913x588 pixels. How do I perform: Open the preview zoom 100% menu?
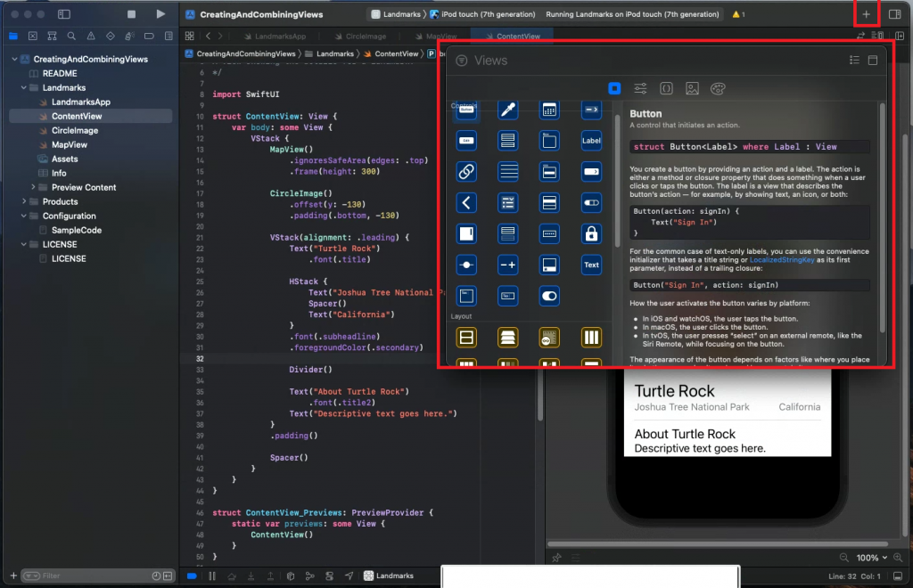click(x=872, y=558)
